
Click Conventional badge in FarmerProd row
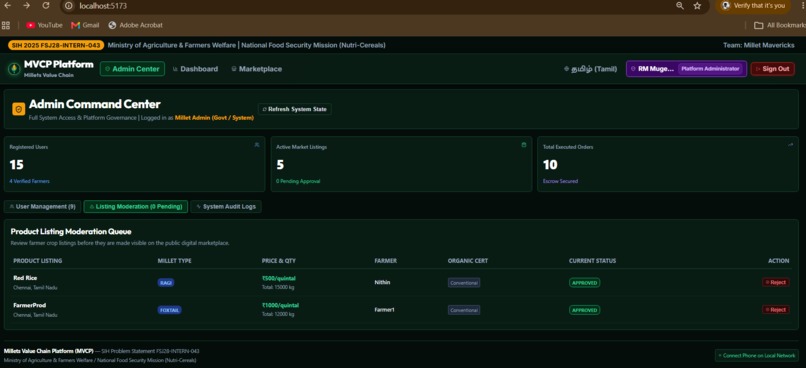[x=464, y=310]
